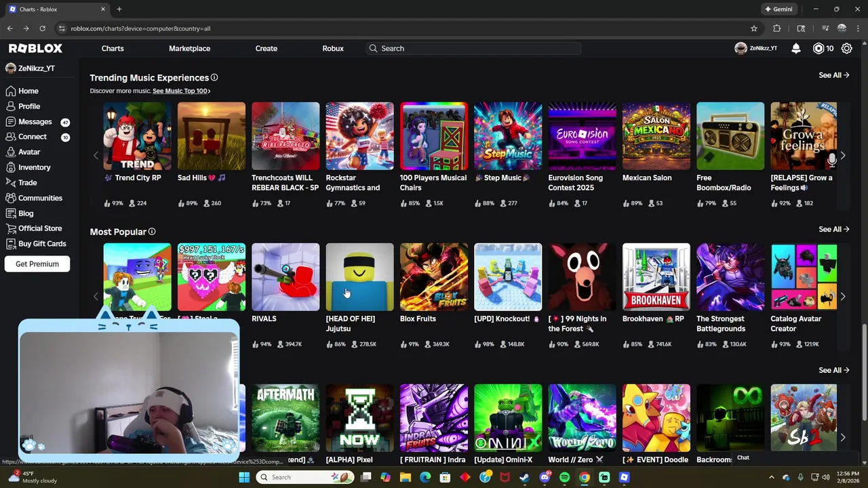Show info for Trending Music Experiences

click(214, 78)
